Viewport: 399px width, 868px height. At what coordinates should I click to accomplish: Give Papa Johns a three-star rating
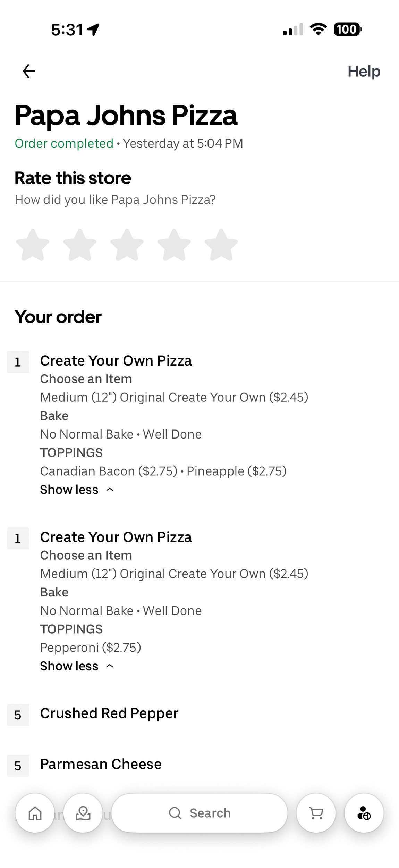click(127, 245)
